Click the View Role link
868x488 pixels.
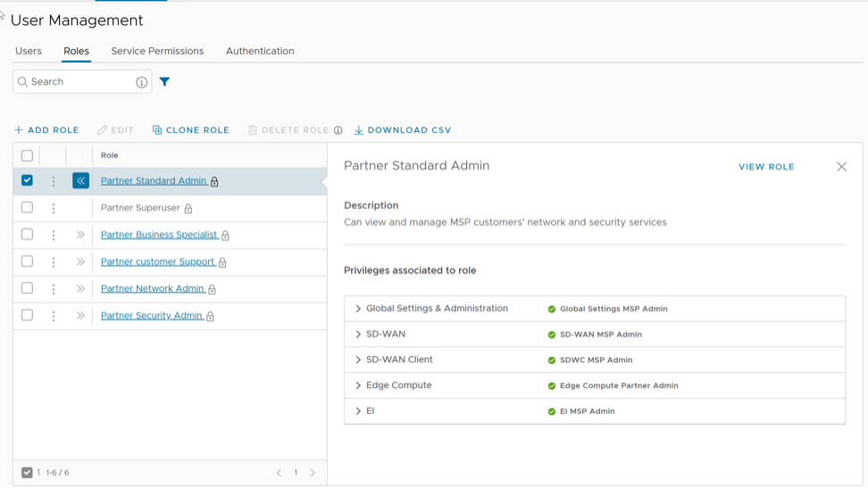click(766, 167)
